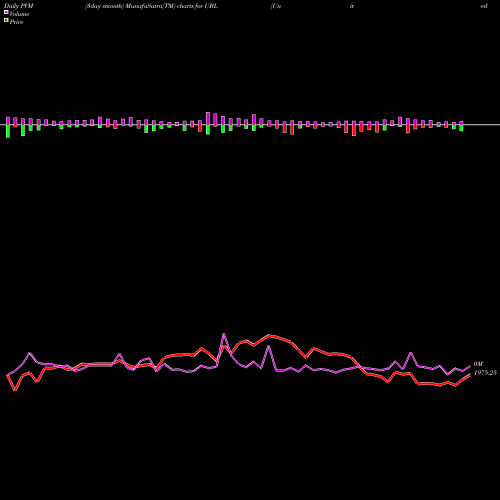Click the magenta Volume legend swatch

(x=6, y=12)
